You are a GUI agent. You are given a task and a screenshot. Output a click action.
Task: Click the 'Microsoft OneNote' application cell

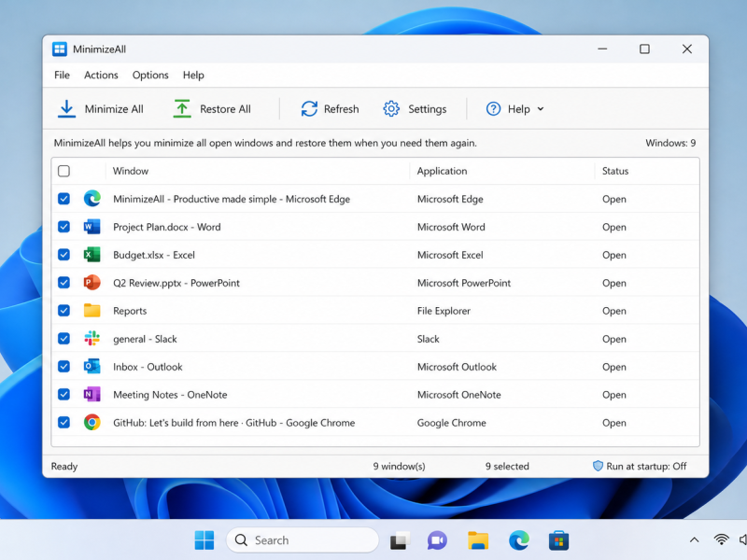[x=458, y=395]
